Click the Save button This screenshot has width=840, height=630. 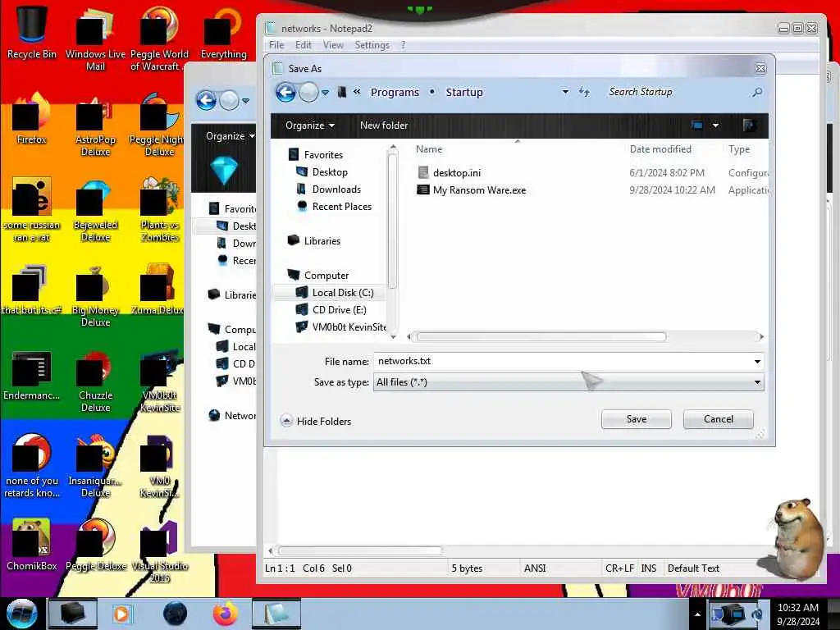(637, 419)
